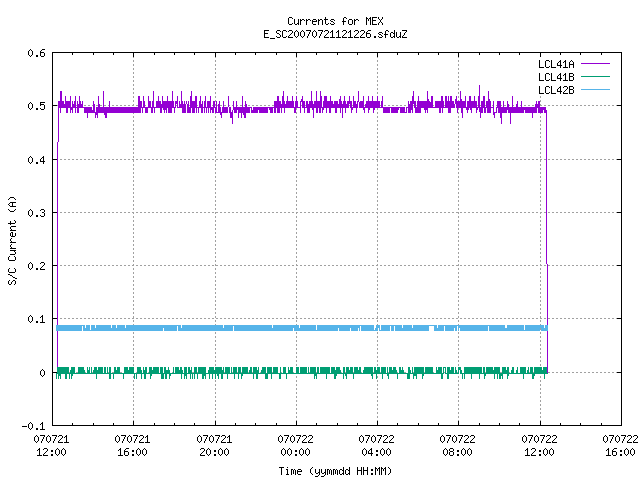Select the file name E_SC20070721121226.sfduZ
Viewport: 640px width, 480px height.
[x=335, y=34]
